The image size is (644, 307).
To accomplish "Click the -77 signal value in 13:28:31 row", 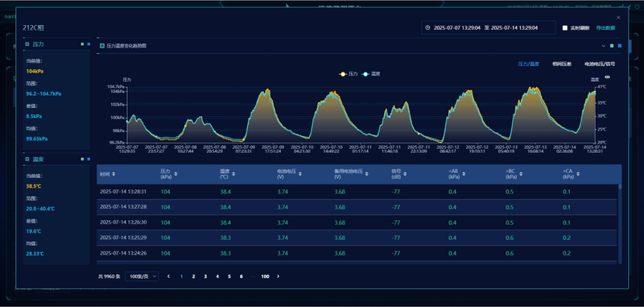I will [396, 192].
